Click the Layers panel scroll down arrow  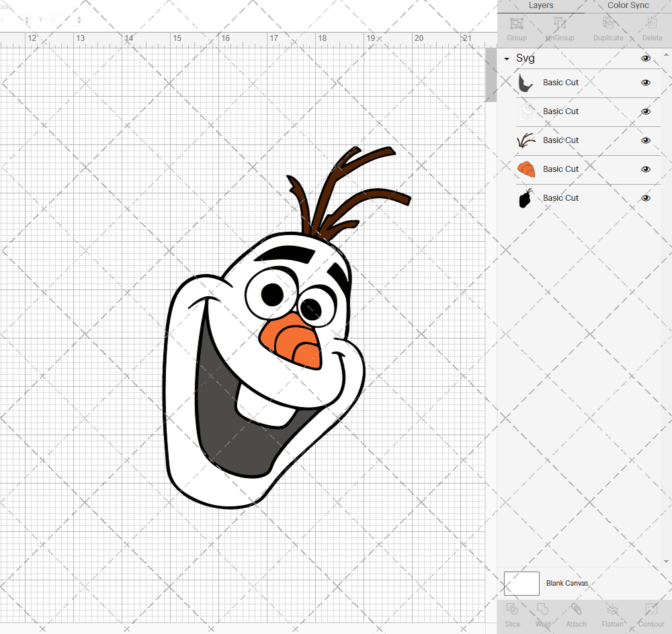pos(665,561)
